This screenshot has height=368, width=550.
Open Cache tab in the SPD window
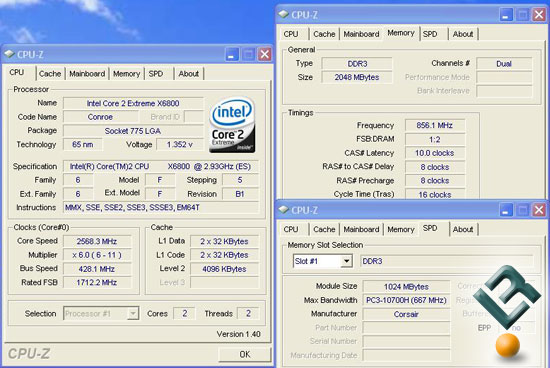pyautogui.click(x=324, y=229)
